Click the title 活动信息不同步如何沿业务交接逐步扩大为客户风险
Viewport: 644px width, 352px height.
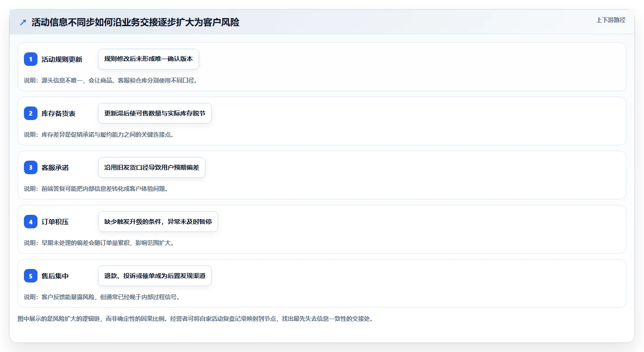(135, 22)
